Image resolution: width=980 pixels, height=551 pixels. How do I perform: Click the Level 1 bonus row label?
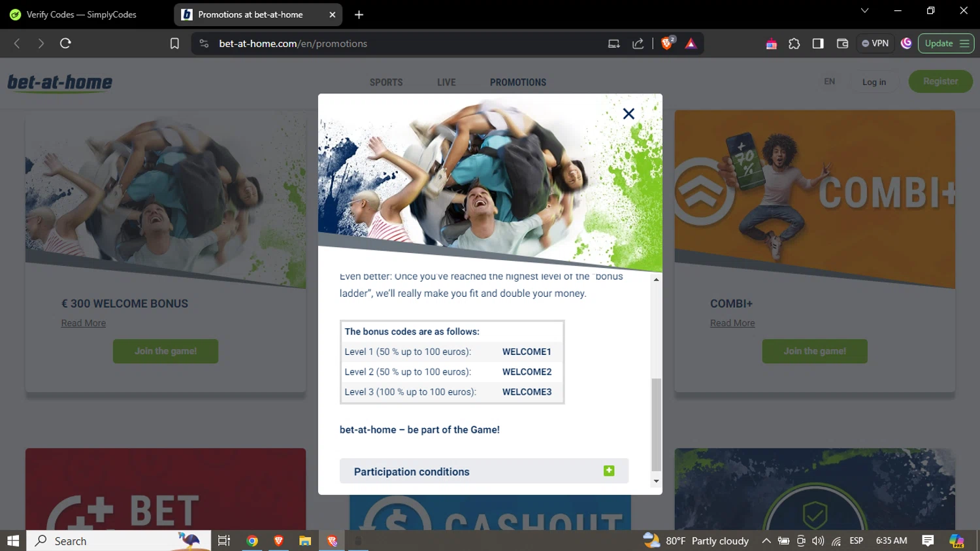[x=408, y=352]
